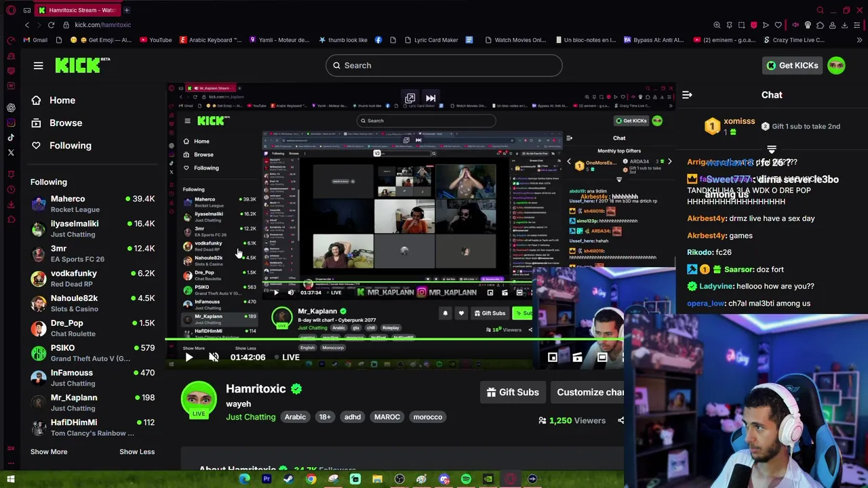Click the Hamritoxic profile avatar
868x488 pixels.
199,400
